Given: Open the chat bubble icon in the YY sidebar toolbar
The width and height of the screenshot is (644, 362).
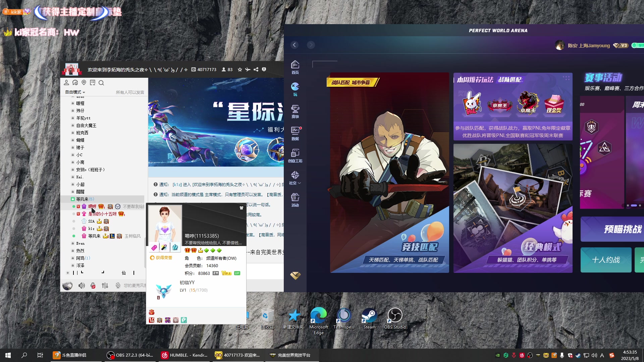Looking at the screenshot, I should coord(75,82).
